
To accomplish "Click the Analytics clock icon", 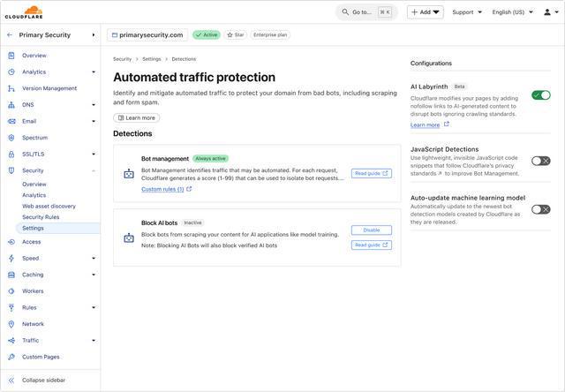I will [x=11, y=72].
